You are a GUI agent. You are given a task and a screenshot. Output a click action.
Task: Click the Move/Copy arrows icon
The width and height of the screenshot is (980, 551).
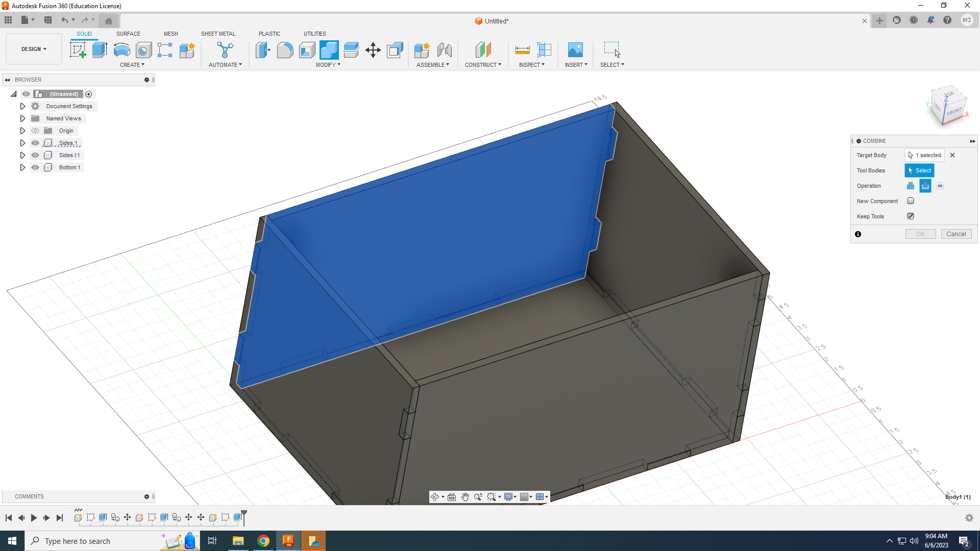tap(373, 50)
